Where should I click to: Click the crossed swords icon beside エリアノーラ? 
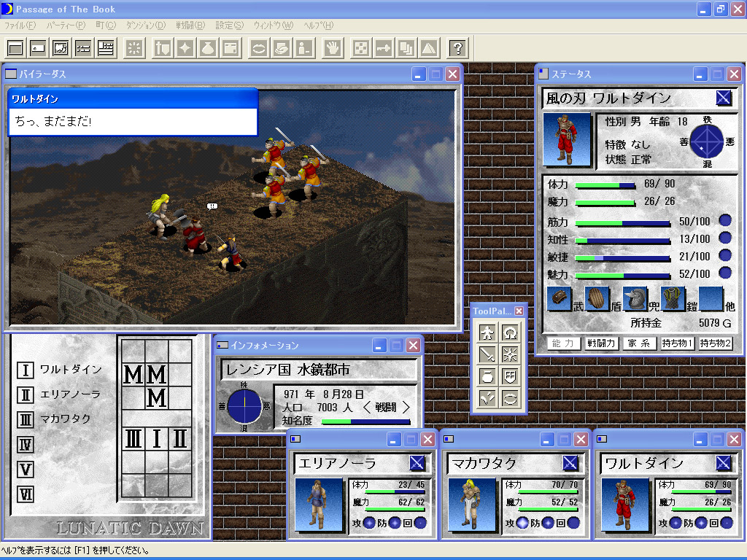tap(417, 463)
